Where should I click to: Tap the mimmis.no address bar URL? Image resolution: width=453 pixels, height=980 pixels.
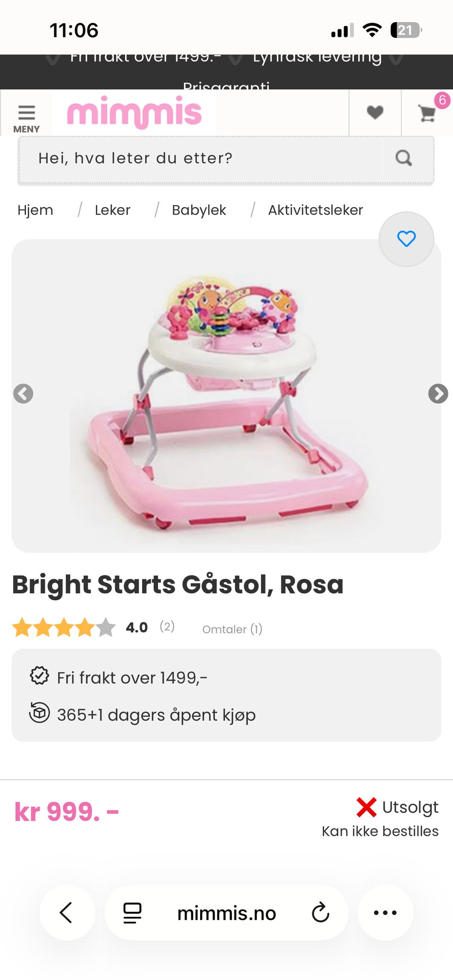(x=226, y=914)
